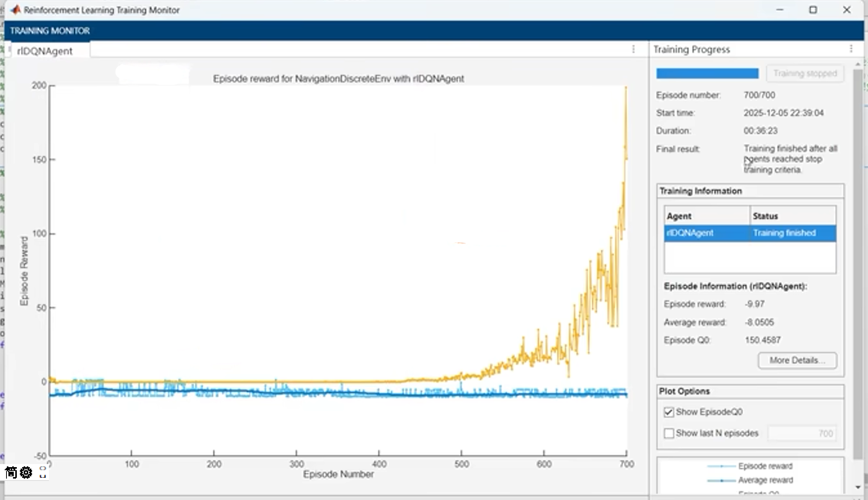868x500 pixels.
Task: Click the More Details... button
Action: click(797, 360)
